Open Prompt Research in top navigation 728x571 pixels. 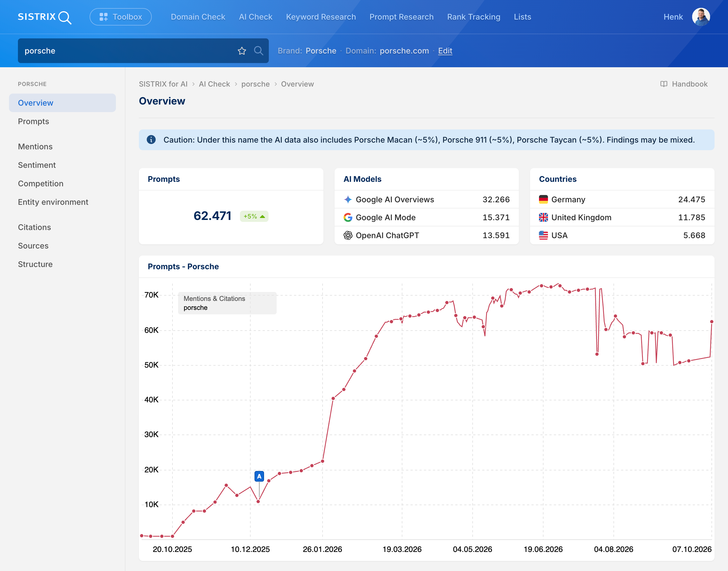point(401,17)
